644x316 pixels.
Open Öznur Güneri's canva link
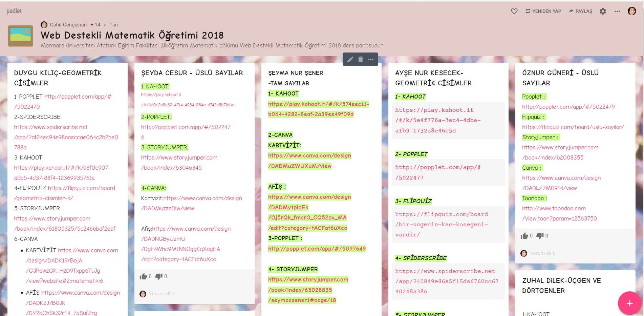[x=561, y=183]
